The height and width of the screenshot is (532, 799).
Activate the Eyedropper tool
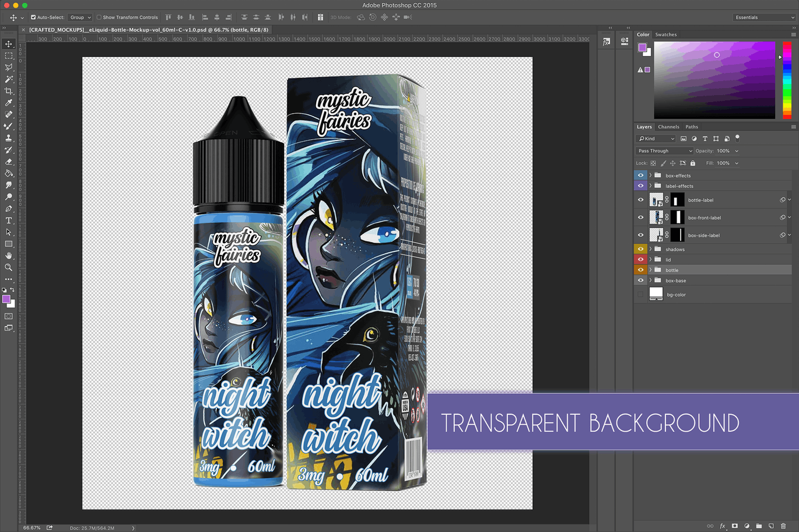pos(8,103)
